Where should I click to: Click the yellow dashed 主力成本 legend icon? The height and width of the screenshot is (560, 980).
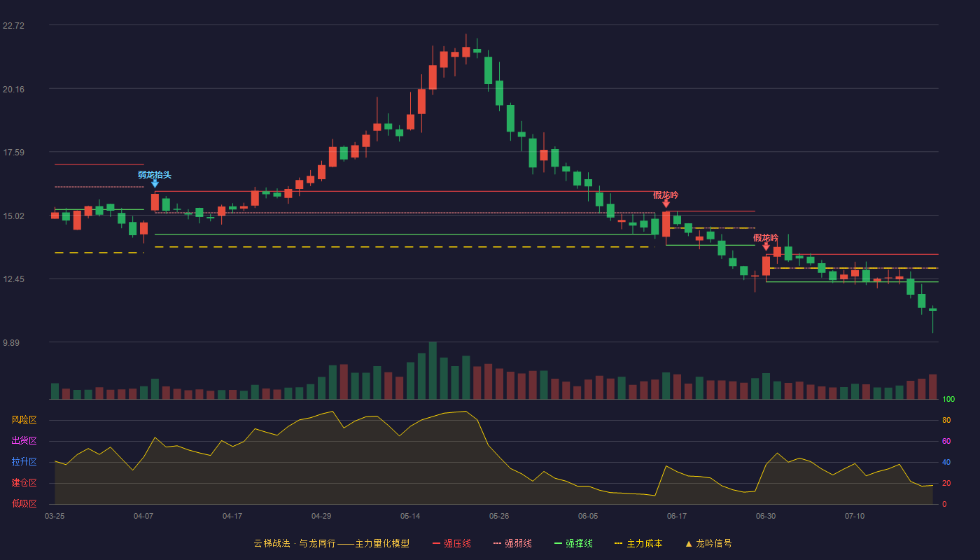pyautogui.click(x=618, y=543)
